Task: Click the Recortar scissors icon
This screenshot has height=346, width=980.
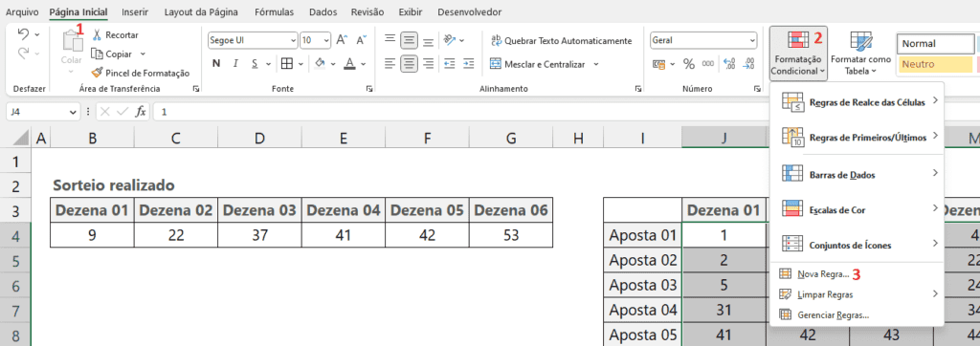Action: pos(97,35)
